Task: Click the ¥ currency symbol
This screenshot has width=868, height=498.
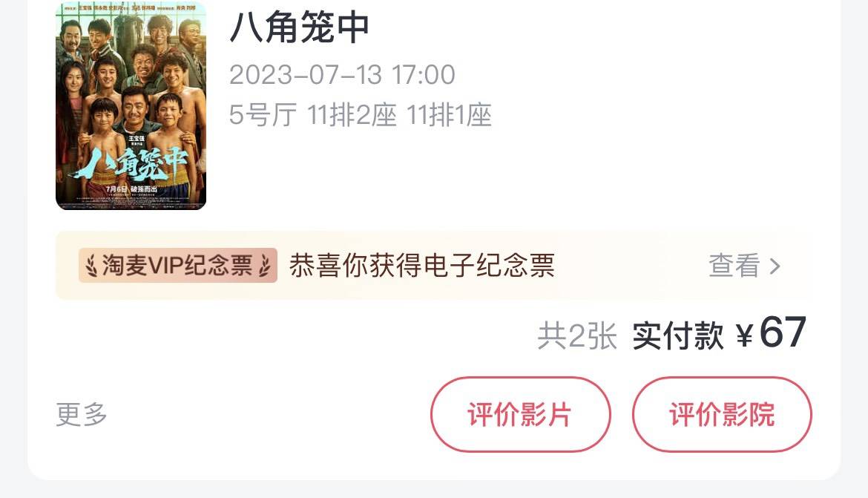Action: tap(745, 335)
